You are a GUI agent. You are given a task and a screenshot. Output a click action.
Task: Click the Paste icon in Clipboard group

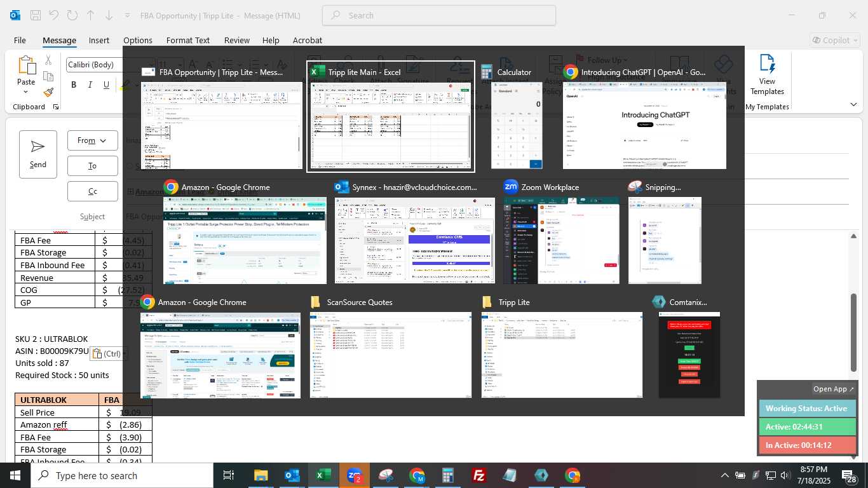26,65
